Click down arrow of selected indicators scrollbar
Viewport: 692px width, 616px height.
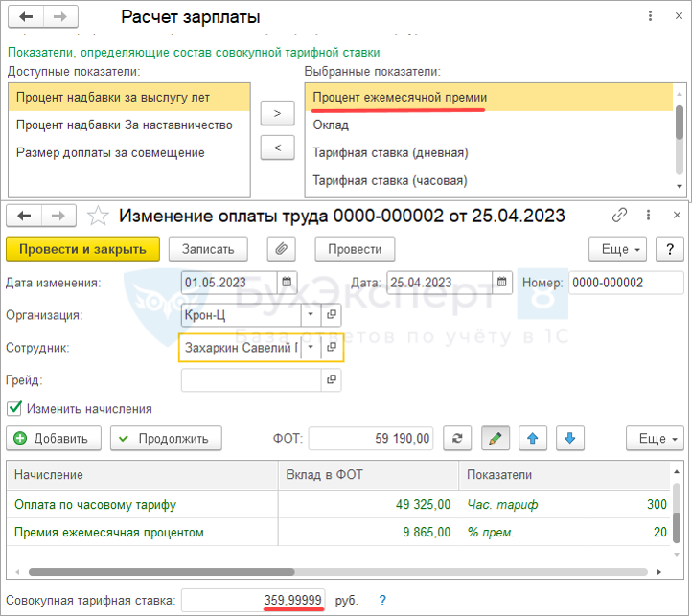pyautogui.click(x=680, y=186)
